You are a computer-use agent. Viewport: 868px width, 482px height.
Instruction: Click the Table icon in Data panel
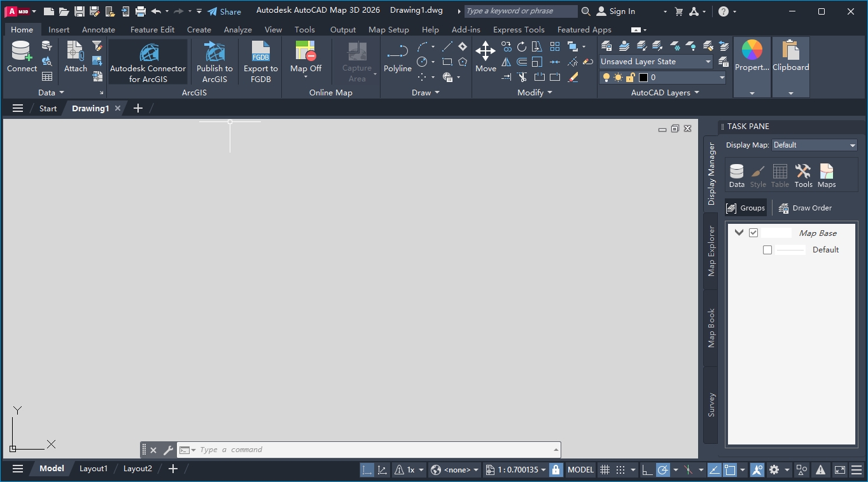point(47,77)
